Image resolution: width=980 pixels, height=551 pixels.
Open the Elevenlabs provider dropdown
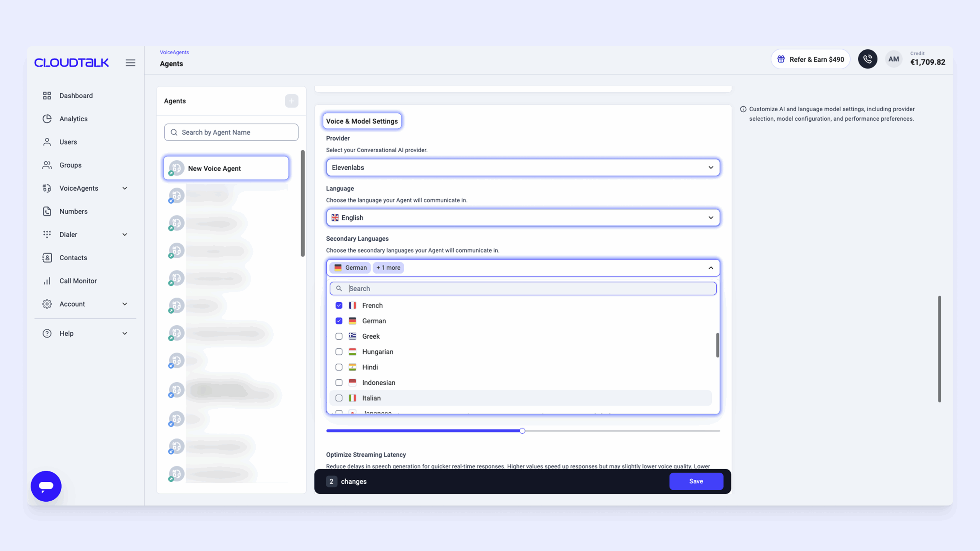[x=523, y=168]
